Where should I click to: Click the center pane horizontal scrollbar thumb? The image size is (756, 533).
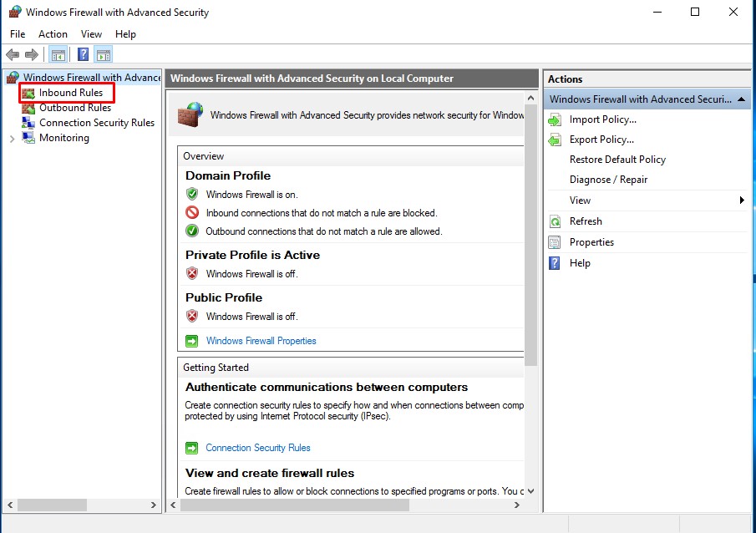point(295,505)
